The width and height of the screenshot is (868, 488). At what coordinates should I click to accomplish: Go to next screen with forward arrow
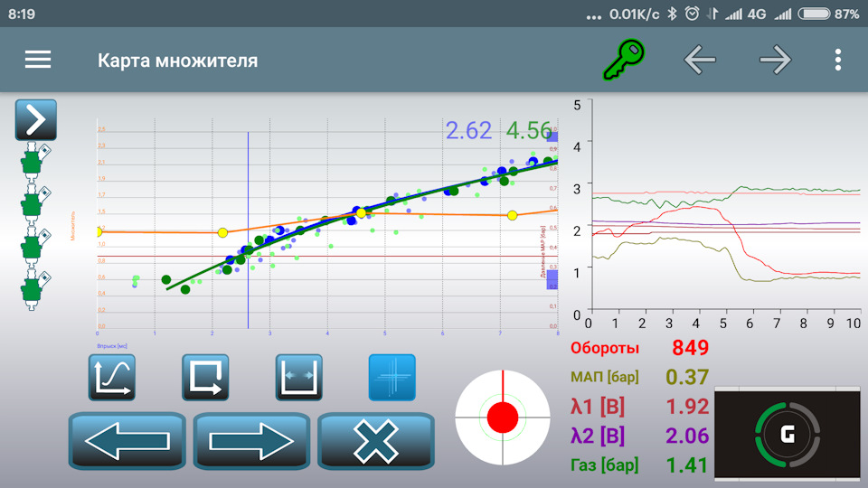[x=775, y=60]
